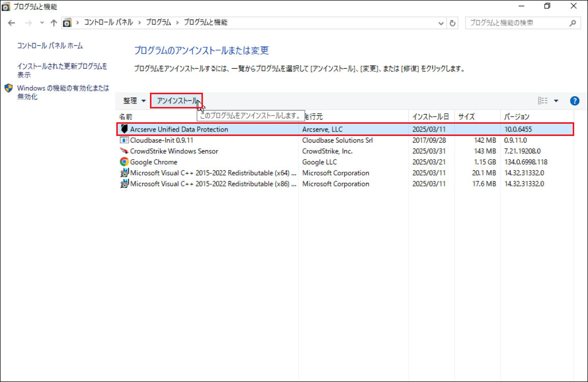
Task: Open the view options dropdown arrow
Action: click(x=556, y=101)
